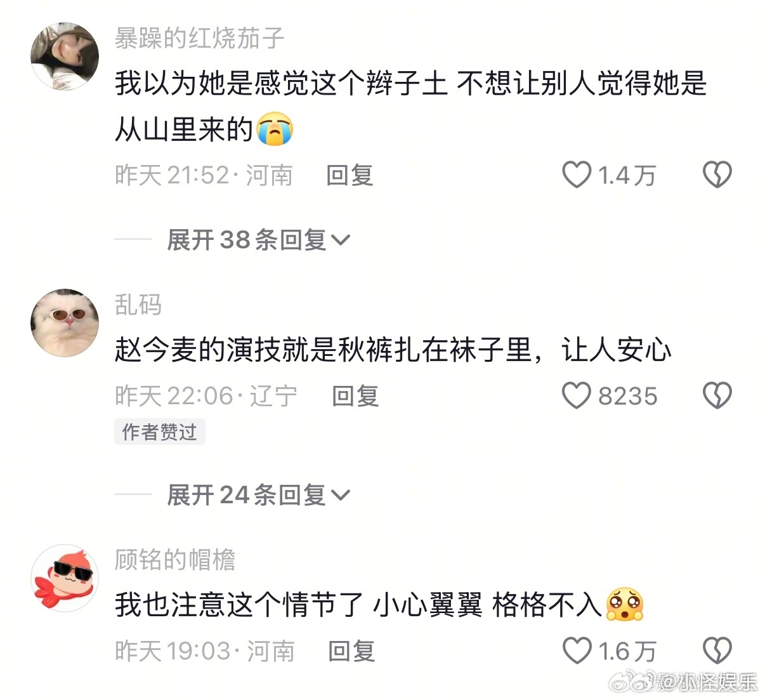Open 顾铭的帽檐's red cartoon avatar

tap(65, 578)
